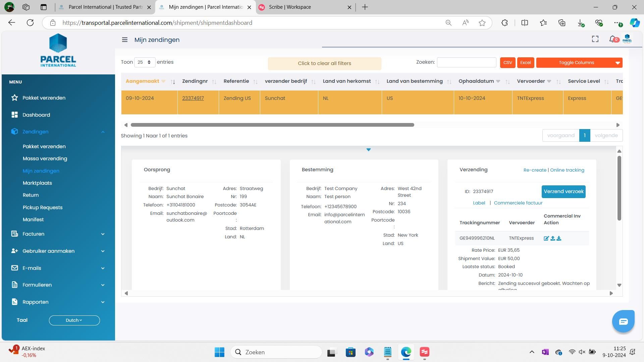Viewport: 644px width, 362px height.
Task: Toggle sort on Service Level column
Action: pos(606,82)
